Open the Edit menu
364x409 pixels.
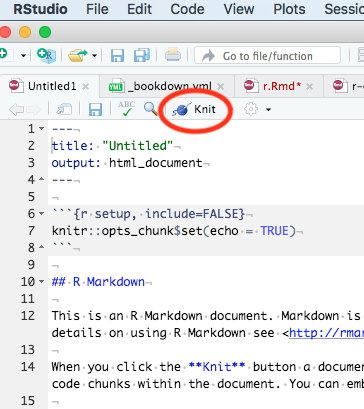[139, 9]
